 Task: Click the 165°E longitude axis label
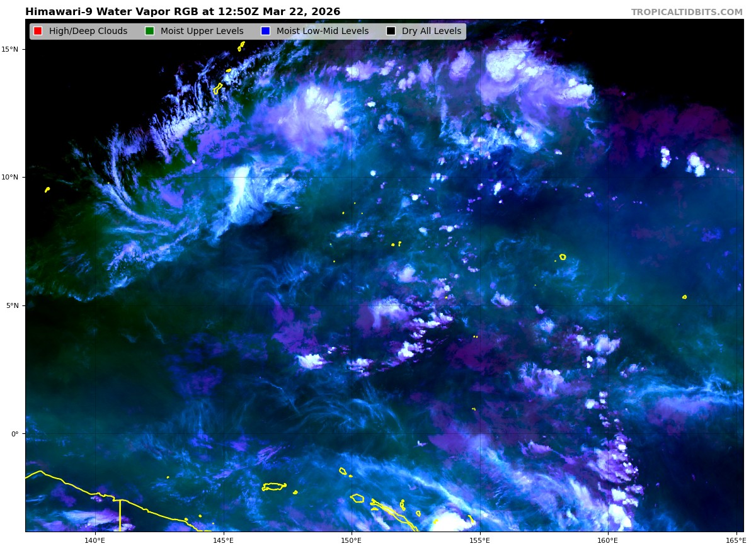coord(735,540)
